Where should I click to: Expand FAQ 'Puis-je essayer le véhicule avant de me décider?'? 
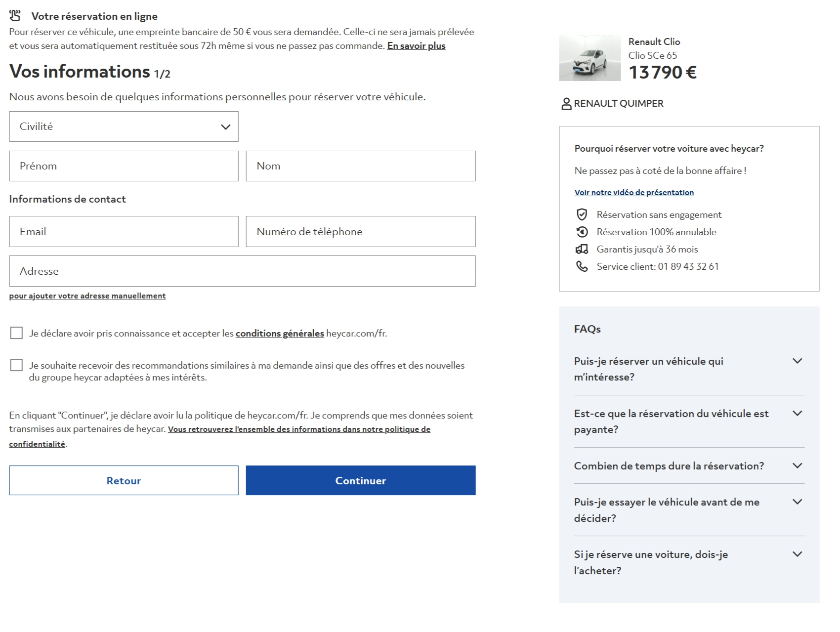(689, 509)
